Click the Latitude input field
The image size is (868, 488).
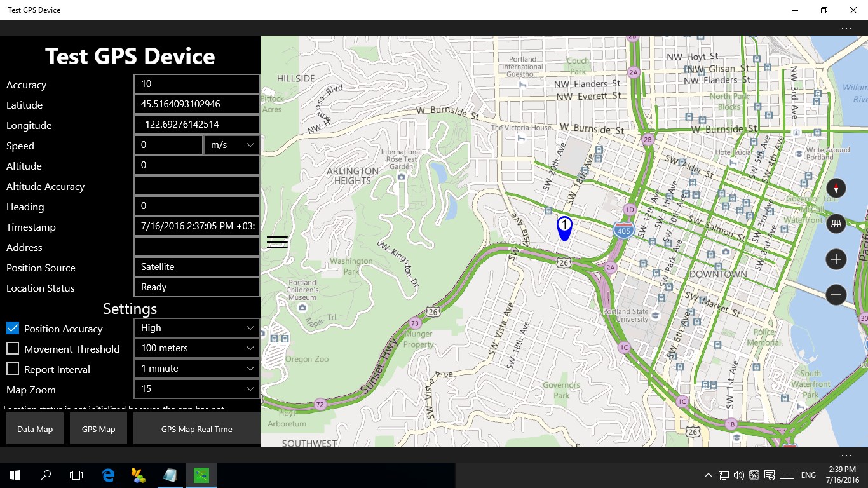tap(196, 104)
